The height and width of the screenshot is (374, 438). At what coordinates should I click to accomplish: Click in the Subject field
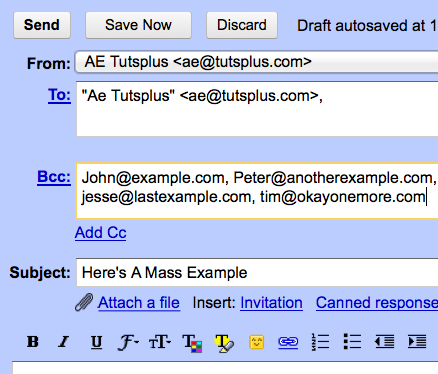tap(257, 272)
